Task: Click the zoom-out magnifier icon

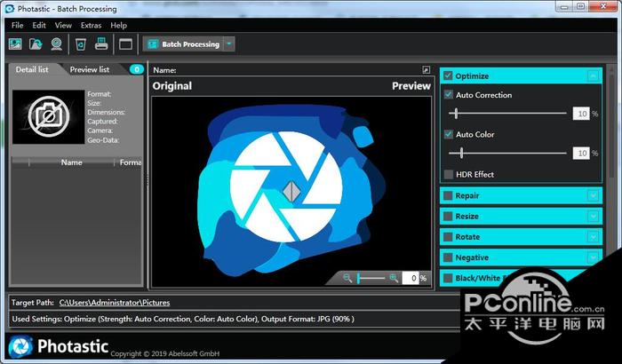Action: click(x=347, y=278)
